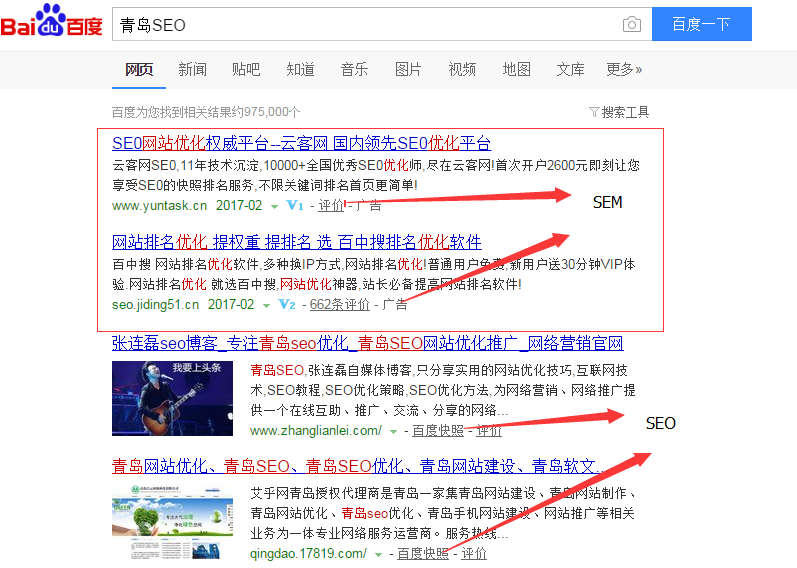Expand dropdown arrow next to www.yuntask.cn
Viewport: 797px width, 568px height.
pyautogui.click(x=274, y=207)
